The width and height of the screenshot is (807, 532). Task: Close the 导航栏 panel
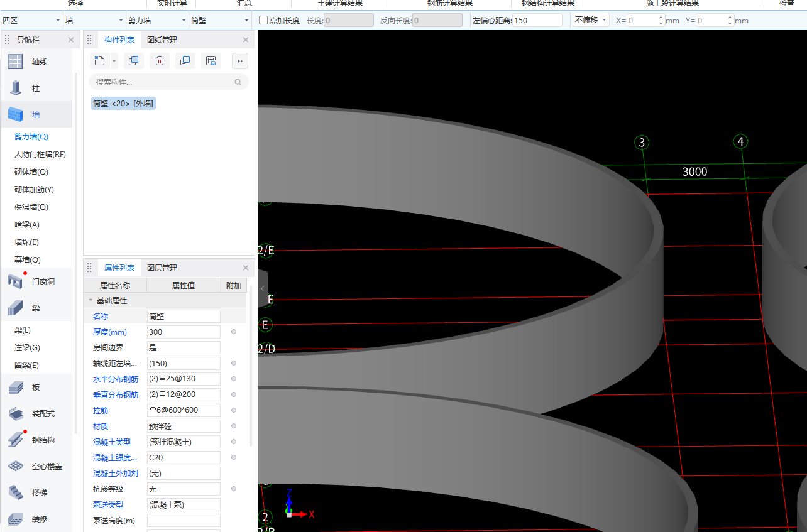pos(71,40)
